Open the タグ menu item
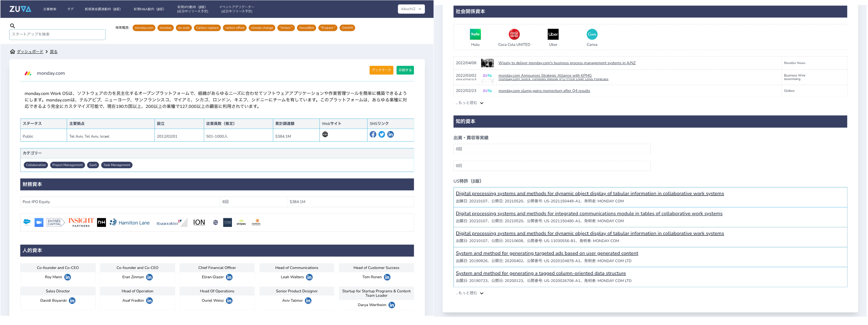This screenshot has height=325, width=868. [70, 9]
